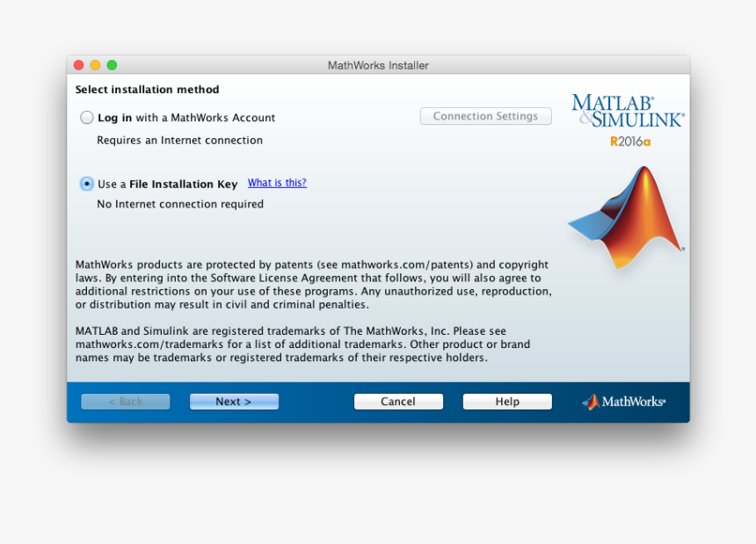756x544 pixels.
Task: Open Connection Settings
Action: (485, 116)
